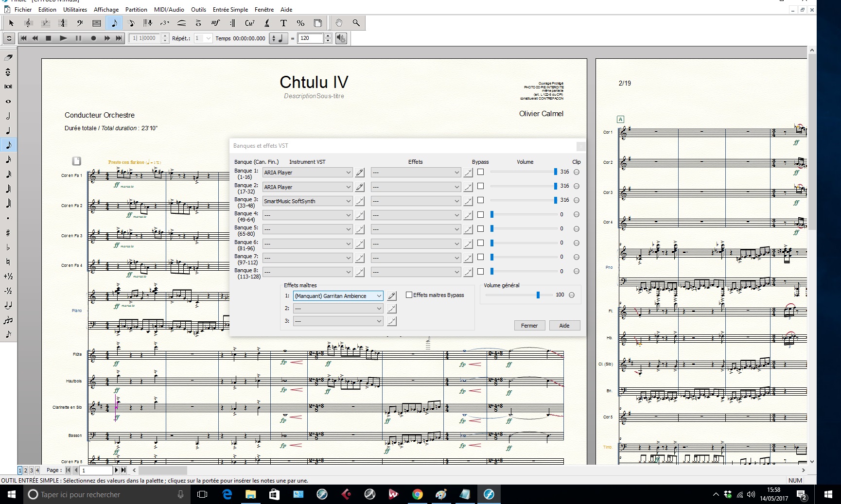Viewport: 841px width, 504px height.
Task: Edit the Garritan Ambience master effect
Action: (392, 295)
